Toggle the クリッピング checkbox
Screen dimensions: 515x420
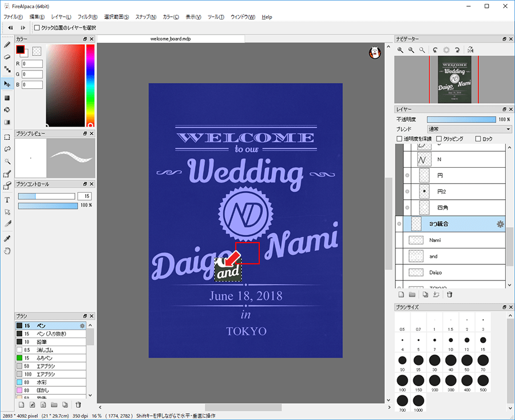[439, 139]
